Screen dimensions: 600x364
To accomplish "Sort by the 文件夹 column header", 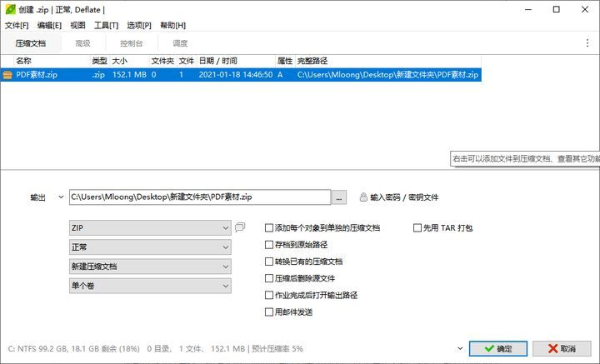I will [x=162, y=61].
